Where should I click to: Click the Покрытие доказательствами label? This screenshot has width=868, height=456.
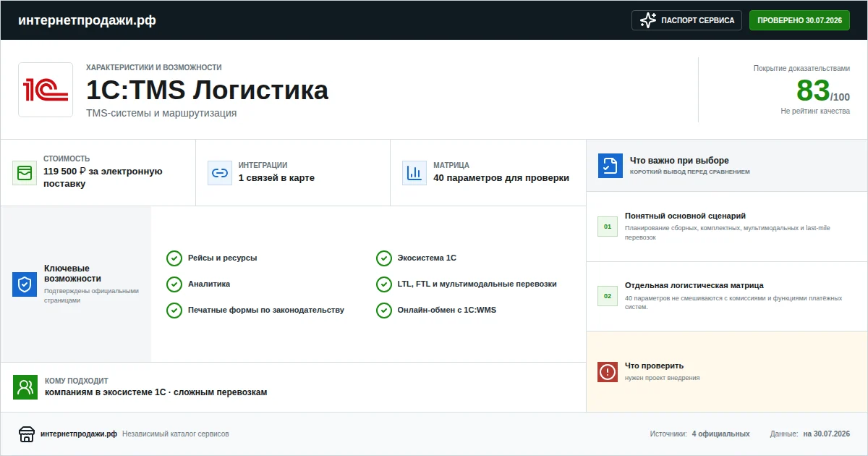(x=801, y=68)
